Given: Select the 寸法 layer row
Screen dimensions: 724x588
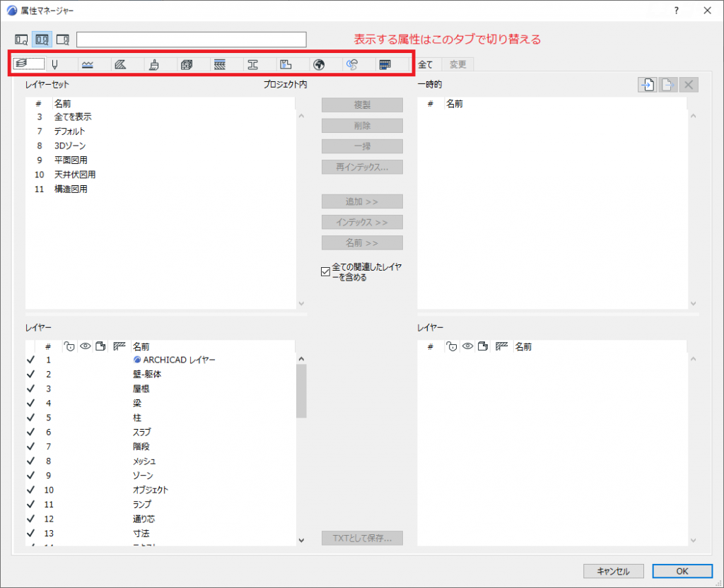Looking at the screenshot, I should (160, 534).
